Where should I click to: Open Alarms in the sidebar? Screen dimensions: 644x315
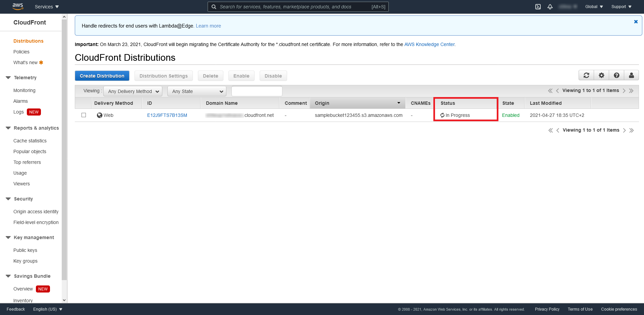click(20, 101)
